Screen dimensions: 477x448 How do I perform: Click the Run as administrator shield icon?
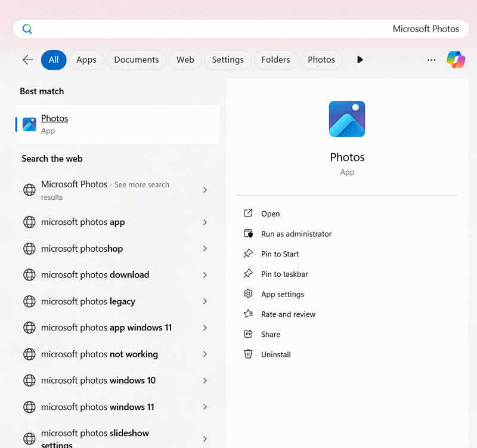[x=248, y=233]
